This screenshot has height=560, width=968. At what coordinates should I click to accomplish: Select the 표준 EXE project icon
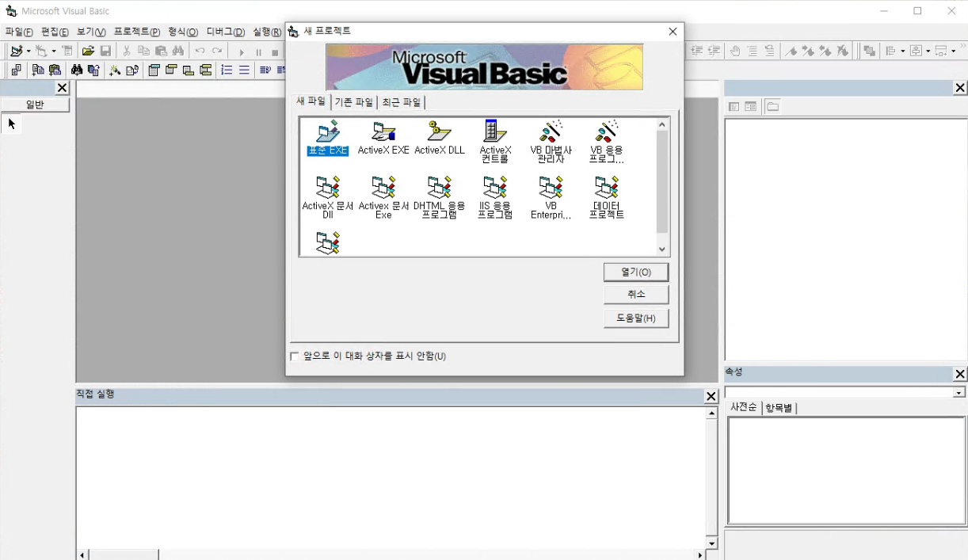[x=328, y=138]
